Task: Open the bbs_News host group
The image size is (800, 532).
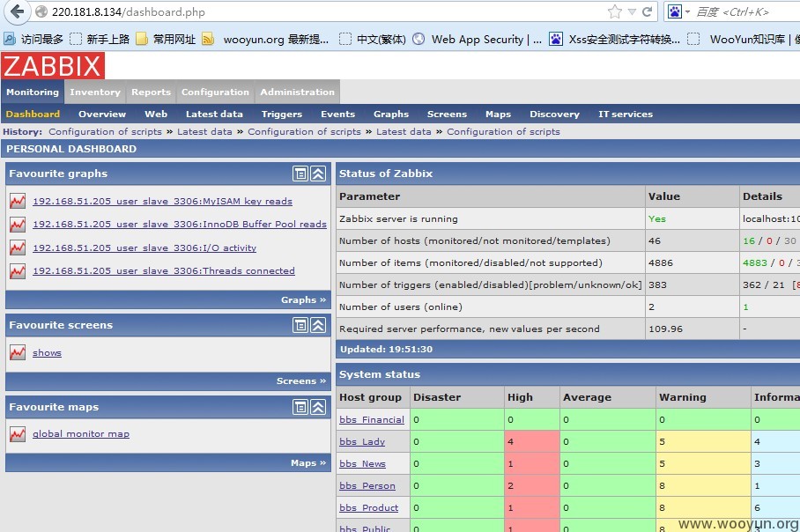Action: pyautogui.click(x=363, y=463)
